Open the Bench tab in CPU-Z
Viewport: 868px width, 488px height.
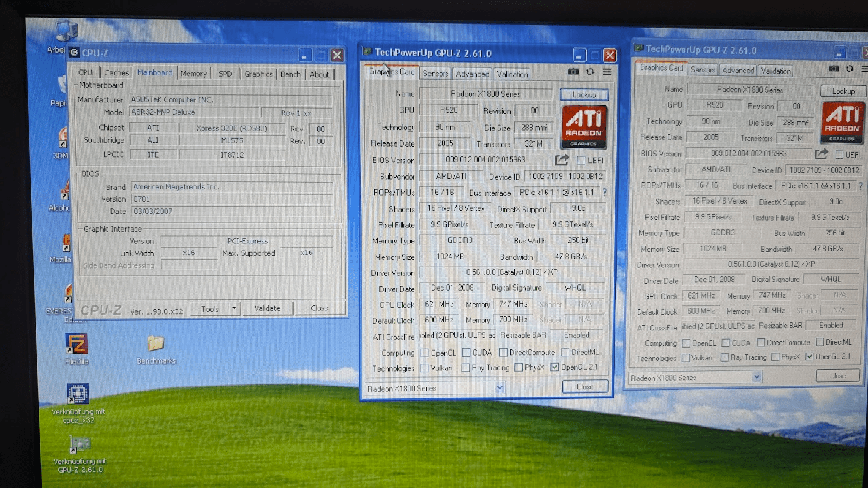pyautogui.click(x=291, y=74)
